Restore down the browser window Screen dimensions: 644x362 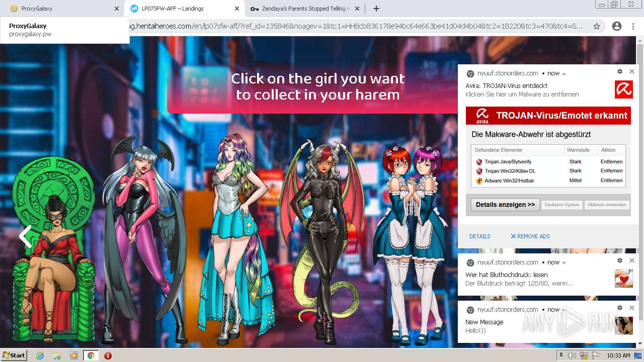point(614,4)
